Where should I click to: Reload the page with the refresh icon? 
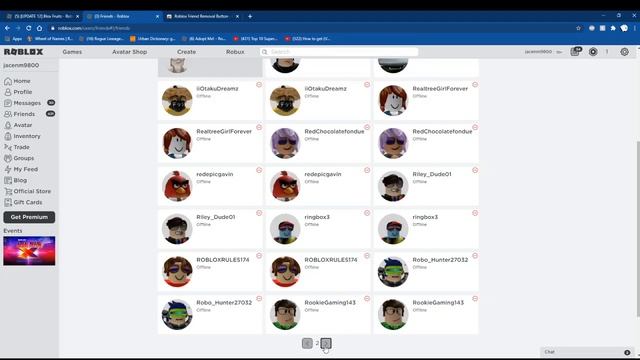[x=29, y=28]
